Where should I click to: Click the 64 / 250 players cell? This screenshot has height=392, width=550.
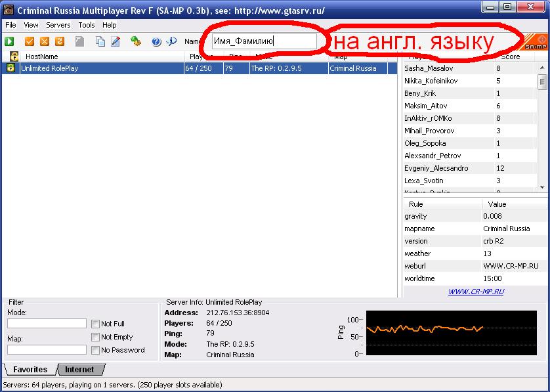(203, 68)
